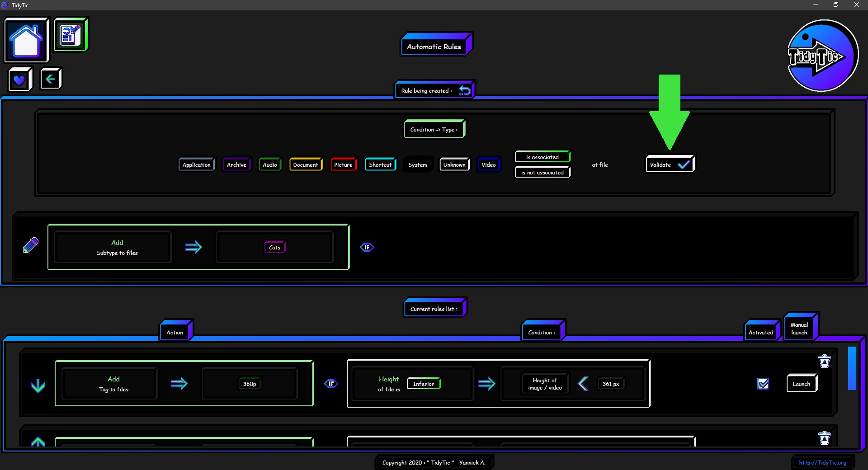Click the 360p tag
Viewport: 868px width, 470px height.
250,384
